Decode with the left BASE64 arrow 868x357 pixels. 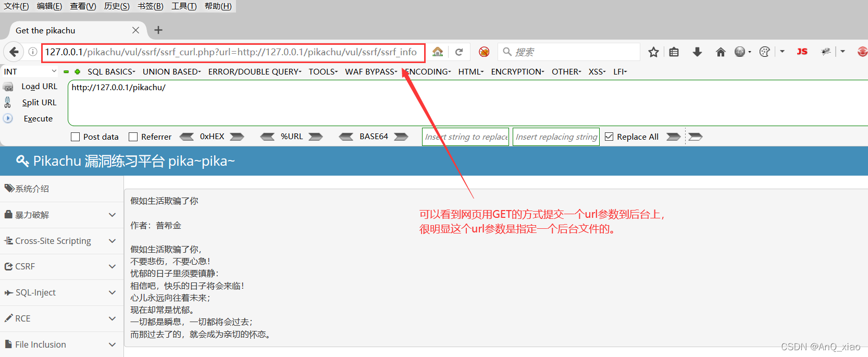click(346, 137)
